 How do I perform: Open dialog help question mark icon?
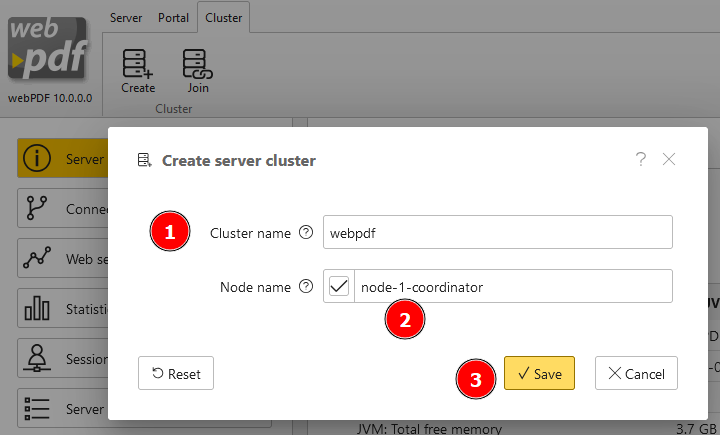[x=641, y=159]
